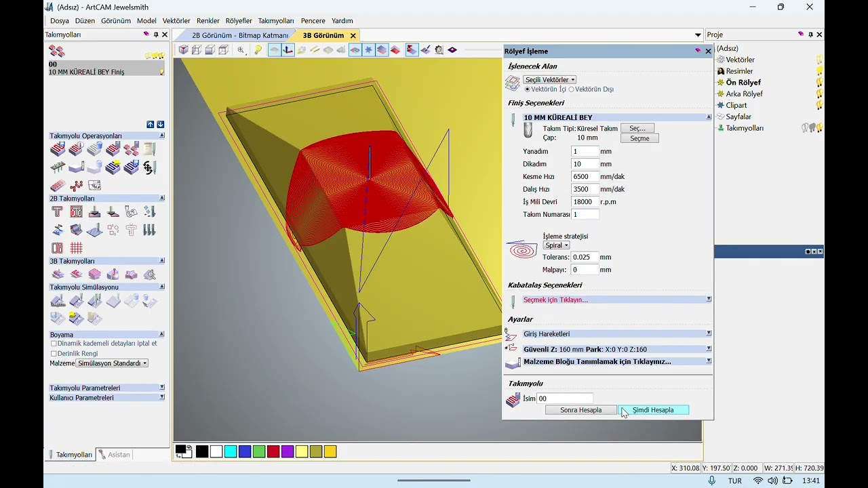The height and width of the screenshot is (488, 868).
Task: Click the light bulb lighting icon
Action: pos(258,49)
